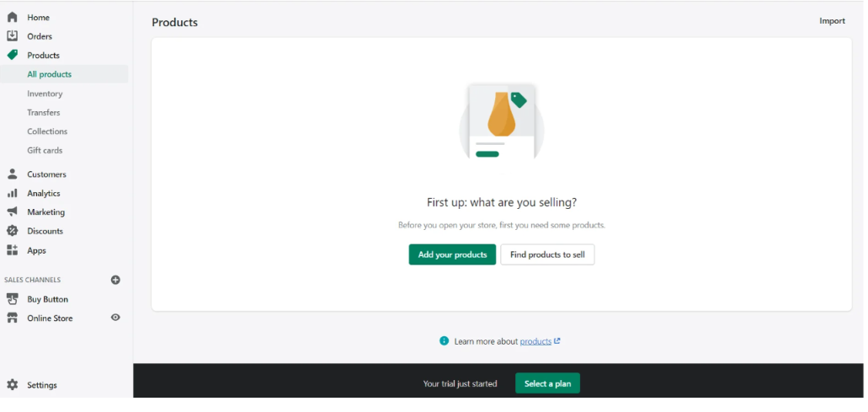
Task: Click the Buy Button channel icon
Action: coord(12,299)
